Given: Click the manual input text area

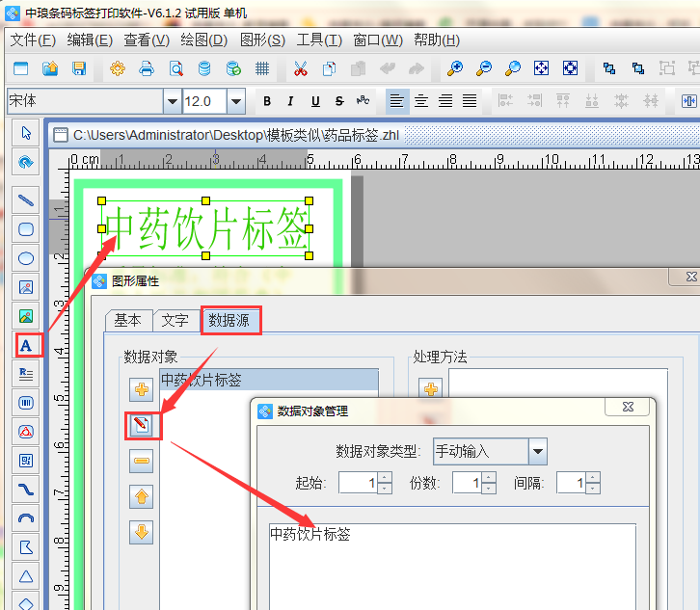Looking at the screenshot, I should tap(451, 564).
